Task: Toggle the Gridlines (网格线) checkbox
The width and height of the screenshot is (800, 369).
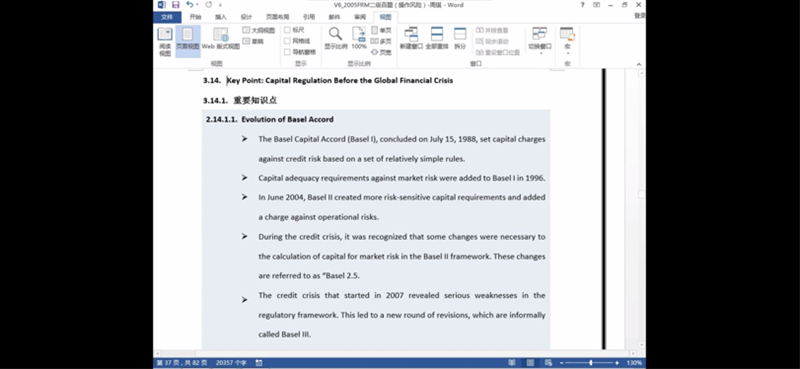Action: click(287, 41)
